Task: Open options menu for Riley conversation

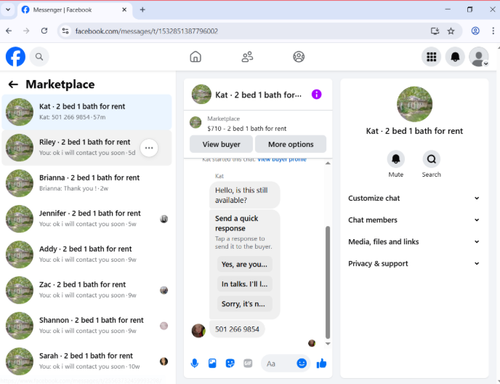Action: [x=149, y=148]
